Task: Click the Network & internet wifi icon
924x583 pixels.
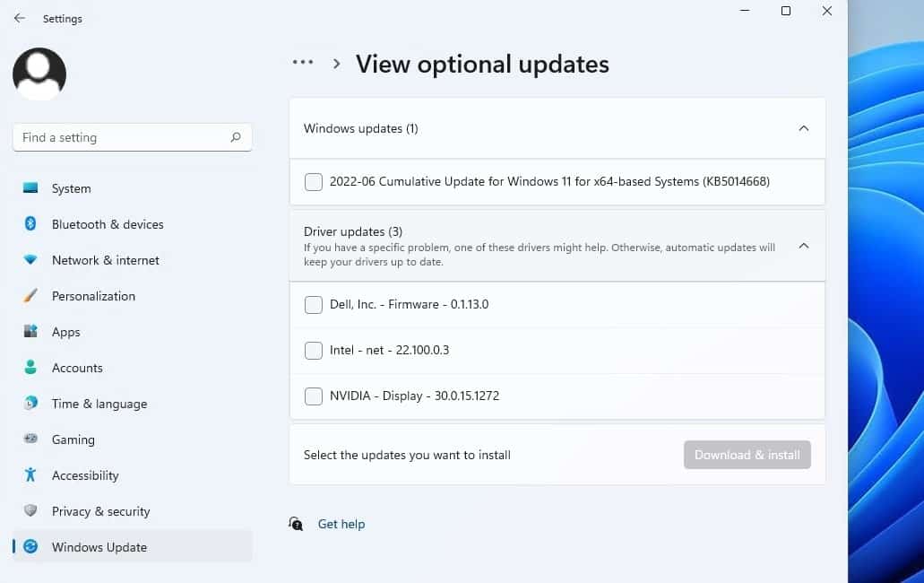Action: [30, 260]
